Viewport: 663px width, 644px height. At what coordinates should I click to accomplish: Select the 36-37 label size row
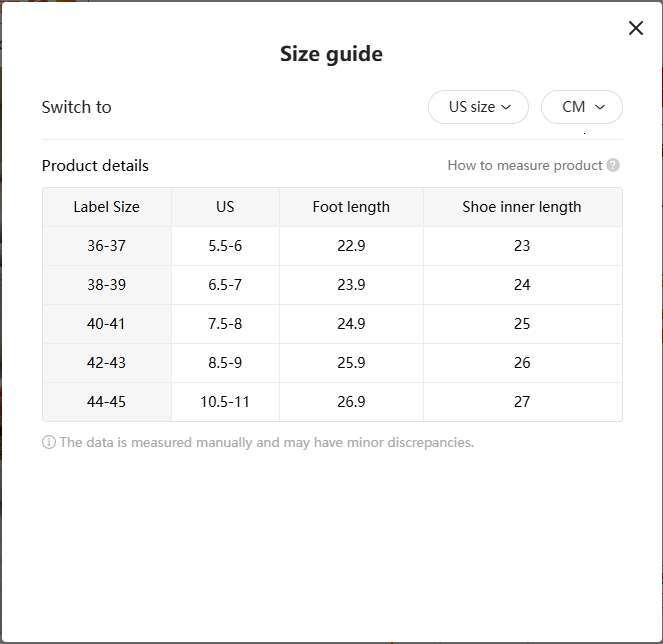[x=106, y=246]
